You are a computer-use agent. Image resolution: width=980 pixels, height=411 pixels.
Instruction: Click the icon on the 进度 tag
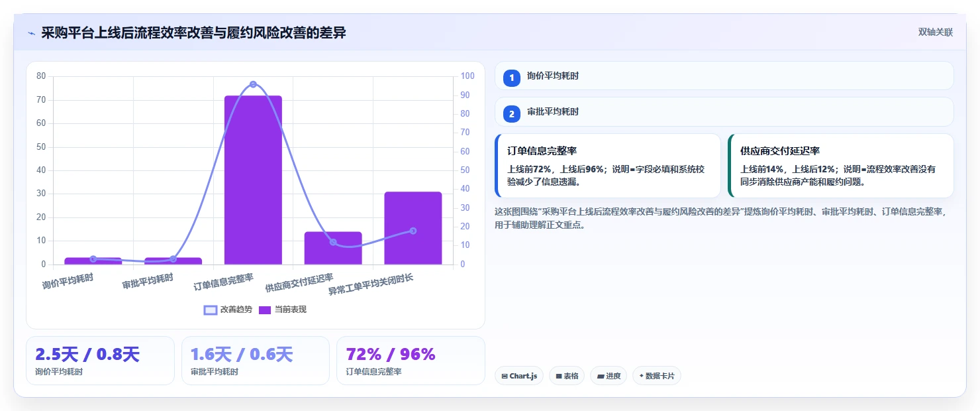600,377
